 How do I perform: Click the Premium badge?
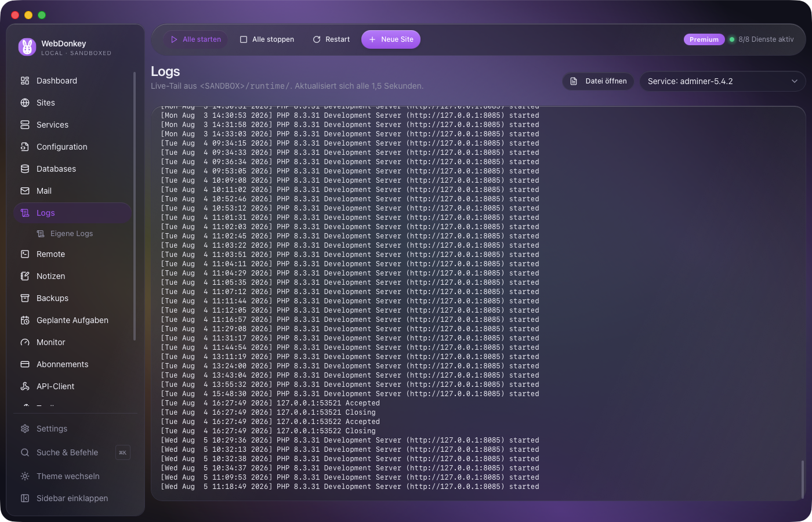[x=704, y=39]
